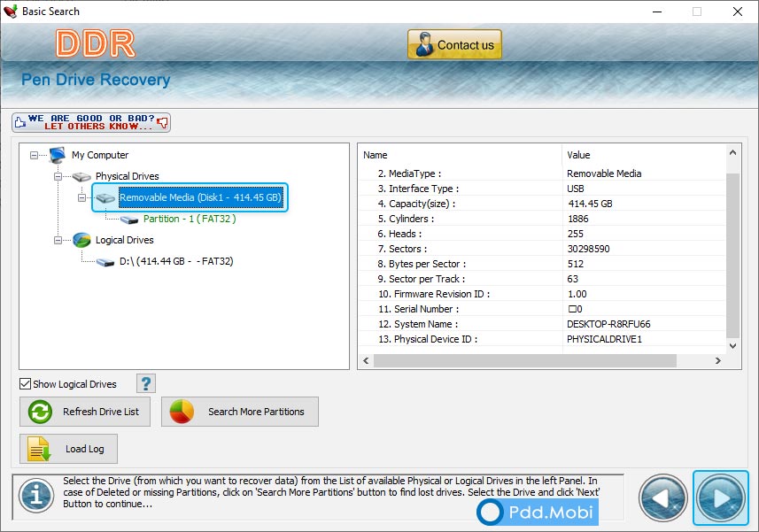Click the scroll up arrow in properties list
The width and height of the screenshot is (759, 532).
732,152
